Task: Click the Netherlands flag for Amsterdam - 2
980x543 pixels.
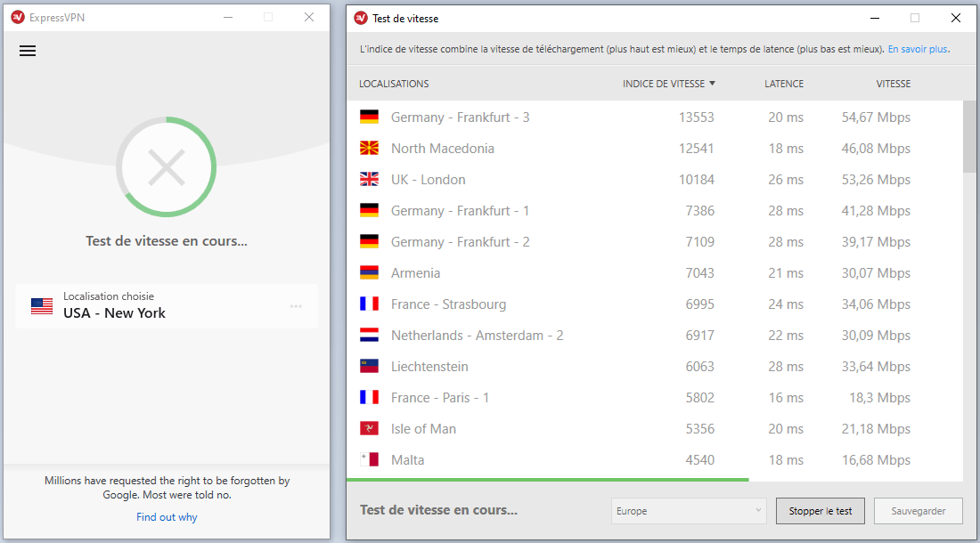Action: pyautogui.click(x=370, y=336)
